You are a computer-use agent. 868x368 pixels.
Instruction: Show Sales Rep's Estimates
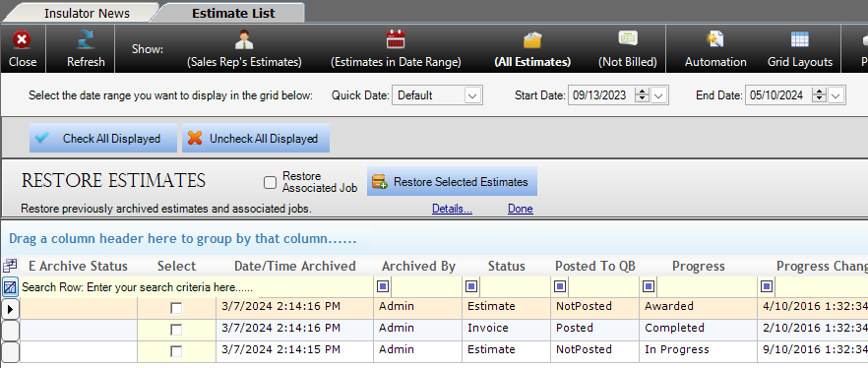click(x=244, y=48)
